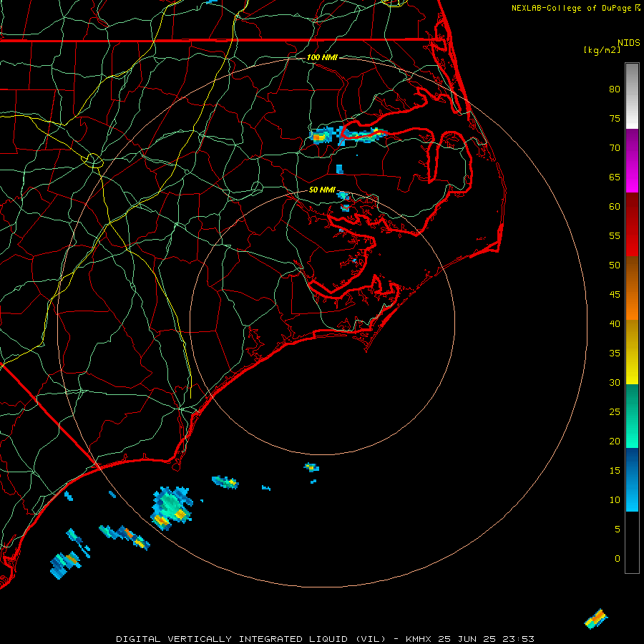Select the 35 value on the VIL scale

tap(615, 353)
